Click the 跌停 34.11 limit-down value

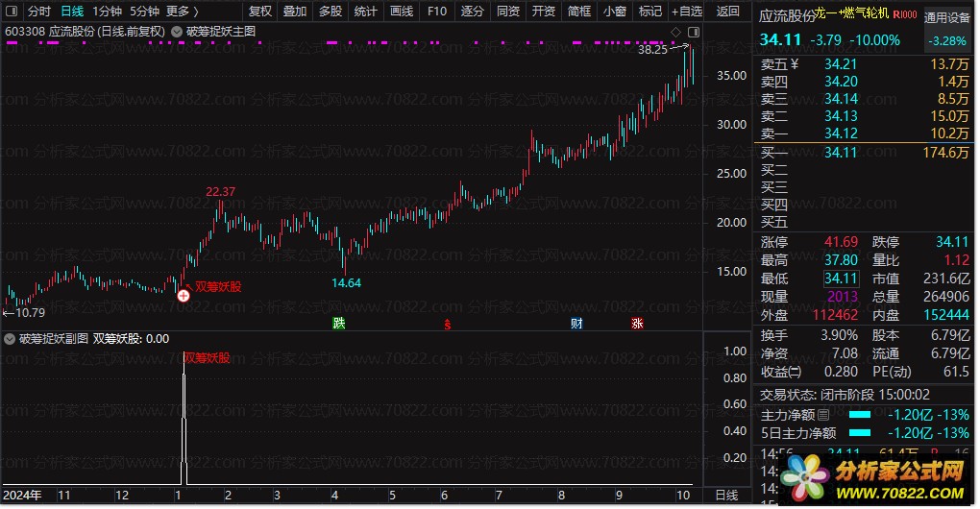(x=952, y=242)
